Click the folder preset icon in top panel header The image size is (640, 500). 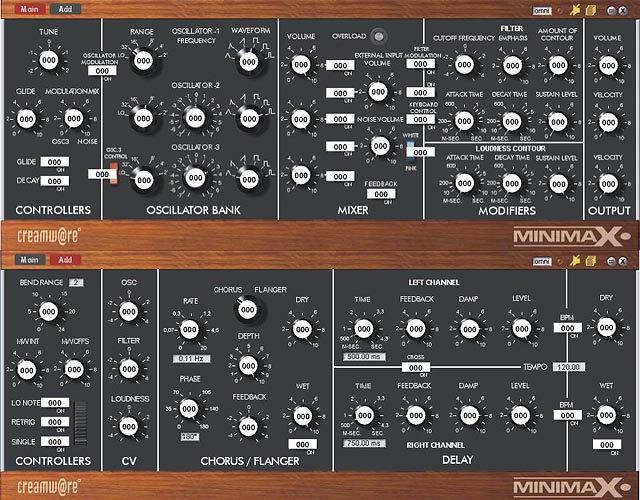point(590,11)
